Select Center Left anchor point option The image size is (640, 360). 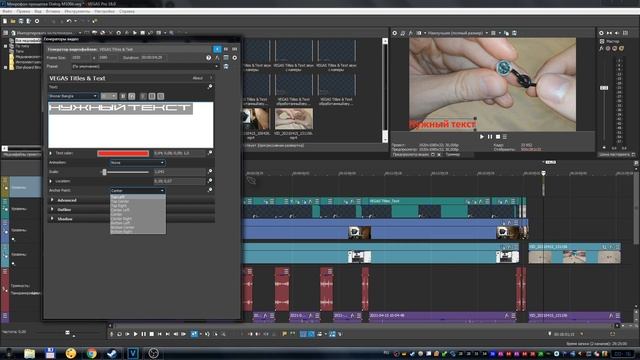pyautogui.click(x=138, y=210)
